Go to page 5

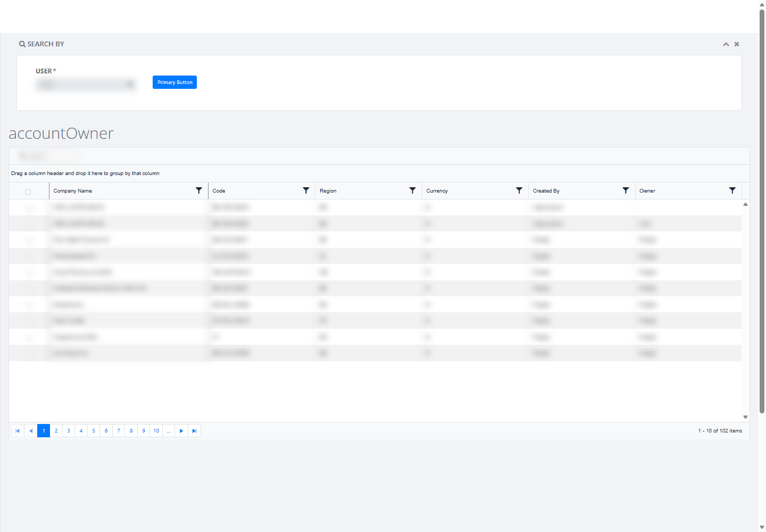pyautogui.click(x=94, y=431)
